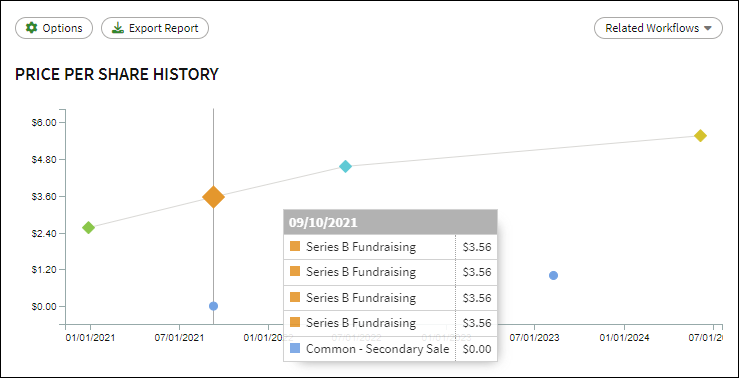Screen dimensions: 739x378
Task: Open the Related Workflows menu
Action: tap(658, 28)
